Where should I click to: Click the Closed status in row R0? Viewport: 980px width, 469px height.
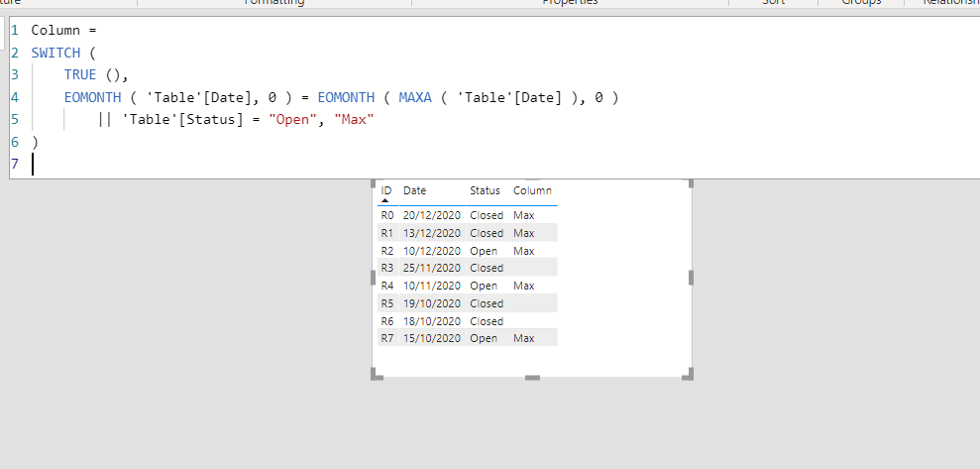487,215
